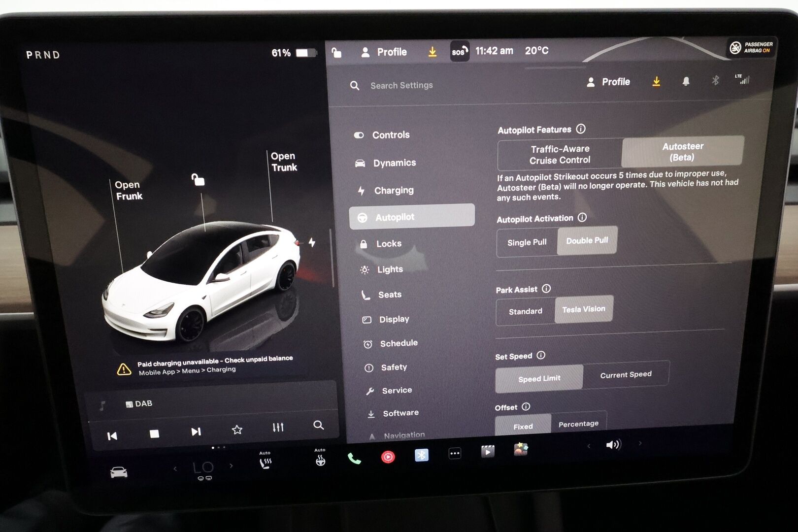Screen dimensions: 798x532
Task: Search media with magnifier icon
Action: (x=319, y=425)
